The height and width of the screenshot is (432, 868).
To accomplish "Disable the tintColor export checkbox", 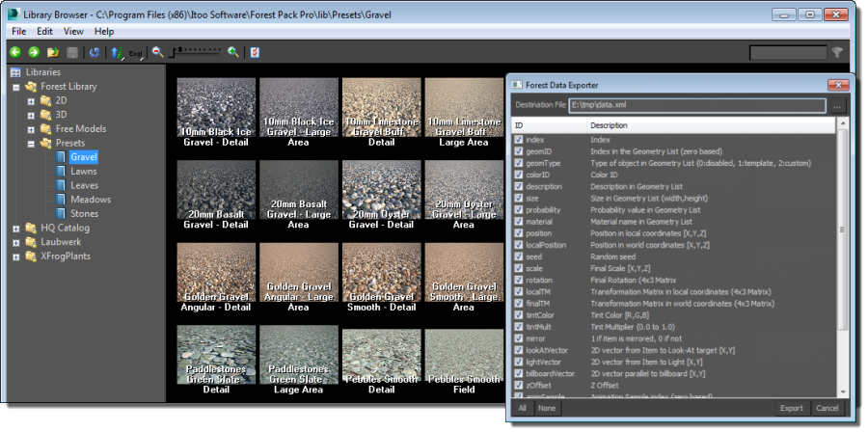I will tap(519, 314).
